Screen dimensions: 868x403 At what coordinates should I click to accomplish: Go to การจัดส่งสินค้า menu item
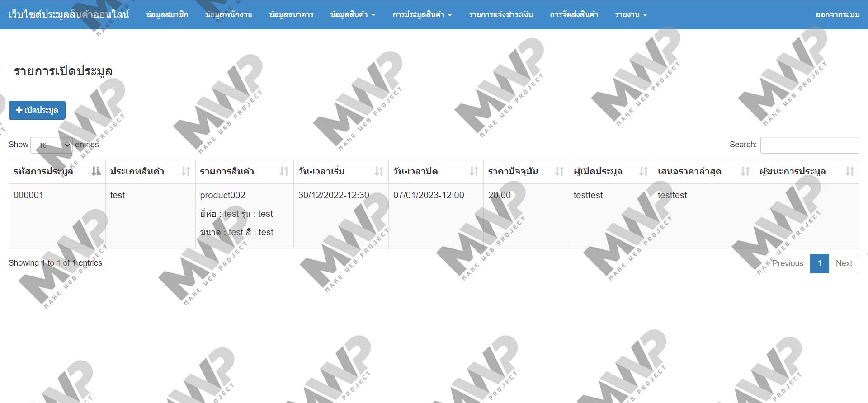(x=574, y=14)
